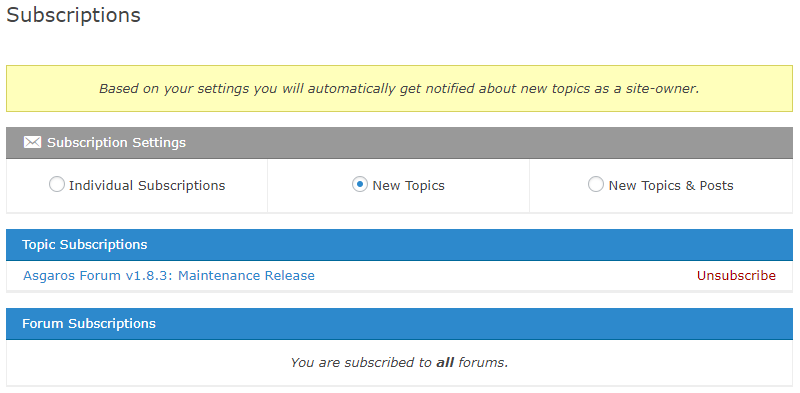Enable the New Topics & Posts radio option
Image resolution: width=800 pixels, height=393 pixels.
point(596,184)
